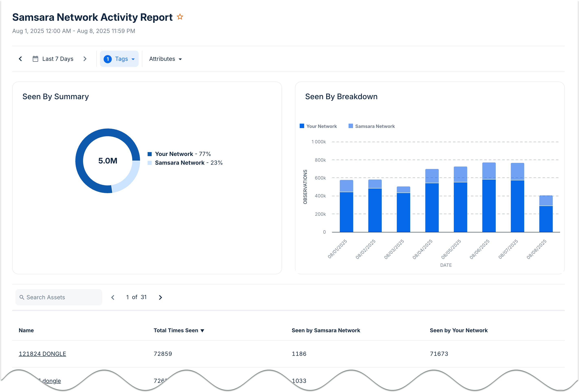Open the 121824 DONGLE asset details
The image size is (579, 392).
click(42, 353)
